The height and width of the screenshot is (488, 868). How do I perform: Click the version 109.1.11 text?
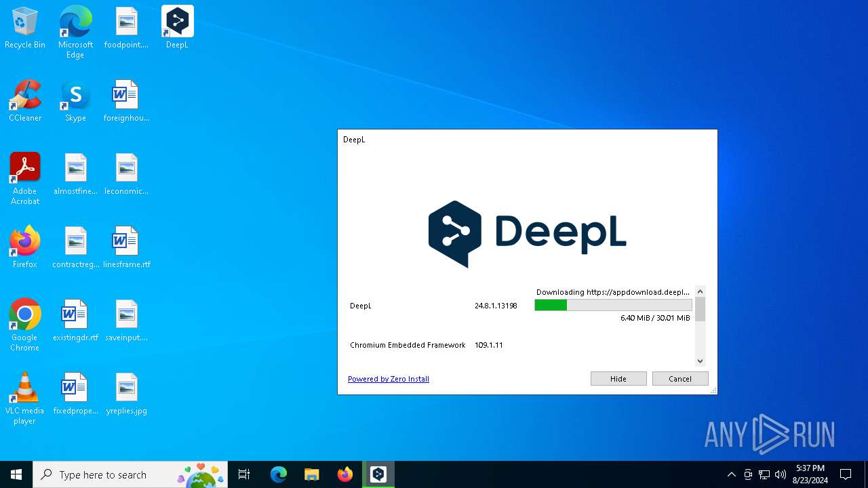[x=488, y=345]
